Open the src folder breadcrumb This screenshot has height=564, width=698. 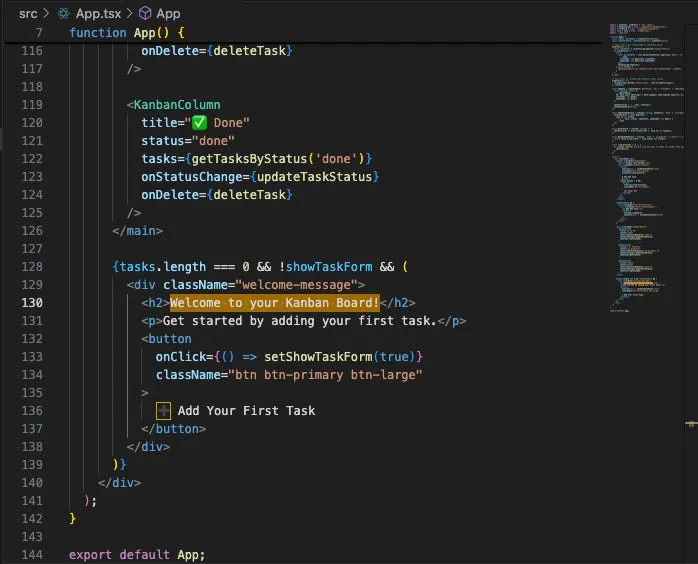28,13
